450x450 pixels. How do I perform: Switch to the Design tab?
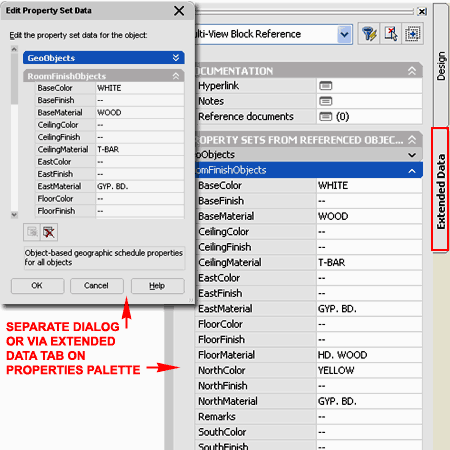[441, 65]
